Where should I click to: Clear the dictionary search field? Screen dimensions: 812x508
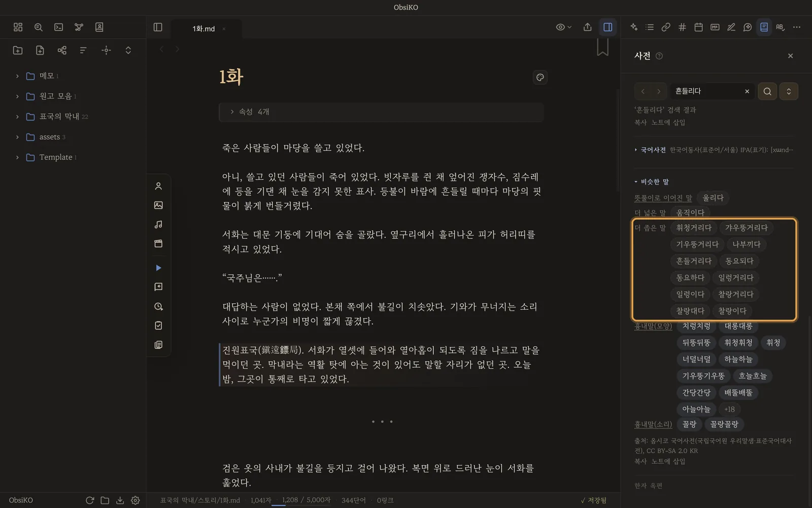(747, 91)
